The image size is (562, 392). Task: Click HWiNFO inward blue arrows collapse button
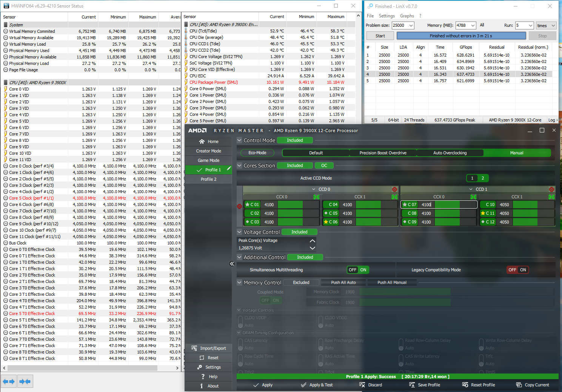[25, 381]
